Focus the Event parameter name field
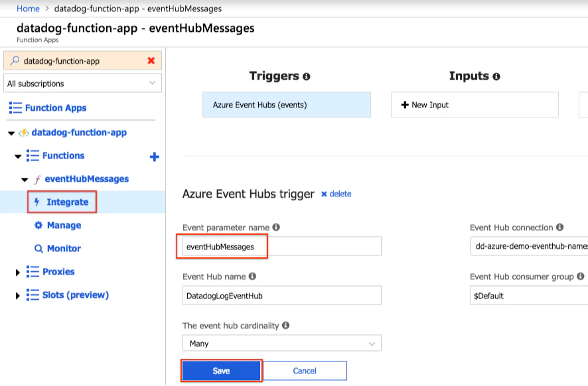 pos(281,246)
